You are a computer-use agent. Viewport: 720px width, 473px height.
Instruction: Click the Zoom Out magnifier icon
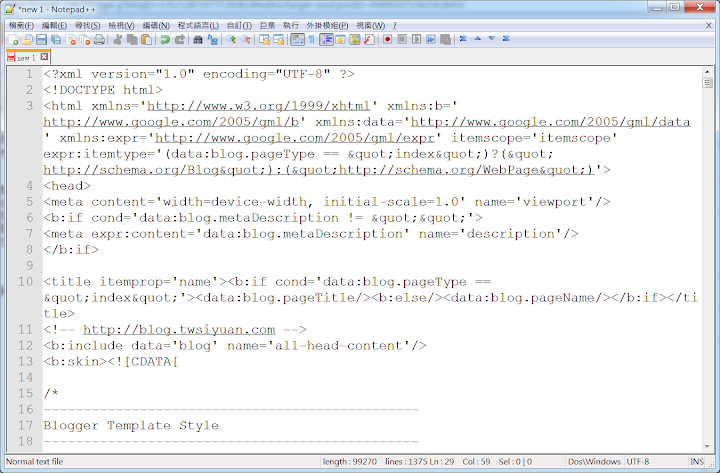246,39
